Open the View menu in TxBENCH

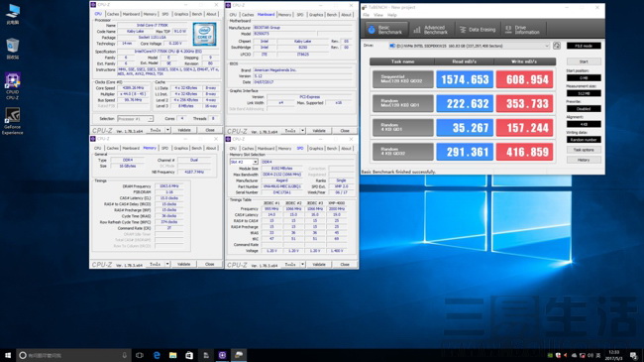point(378,15)
